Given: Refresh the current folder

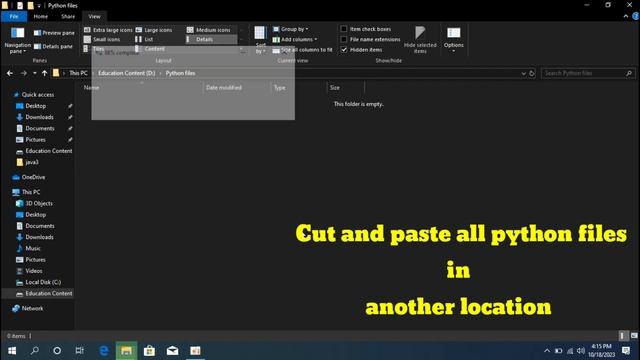Looking at the screenshot, I should [x=532, y=73].
